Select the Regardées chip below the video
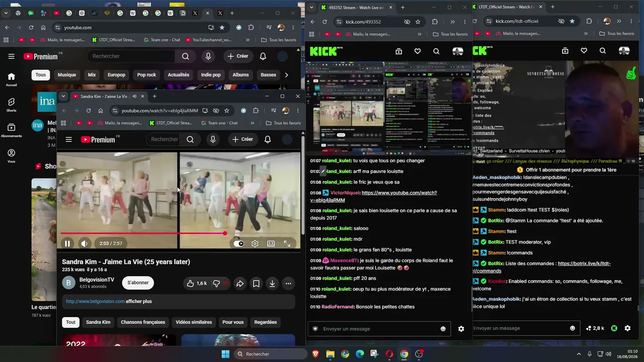644x362 pixels. point(265,322)
